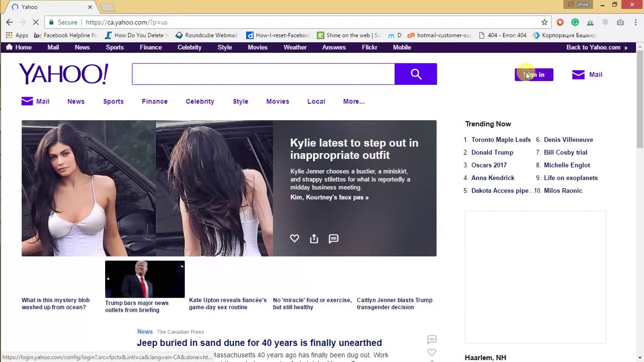This screenshot has height=362, width=644.
Task: Click comment icon beside Jeep article
Action: point(432,340)
